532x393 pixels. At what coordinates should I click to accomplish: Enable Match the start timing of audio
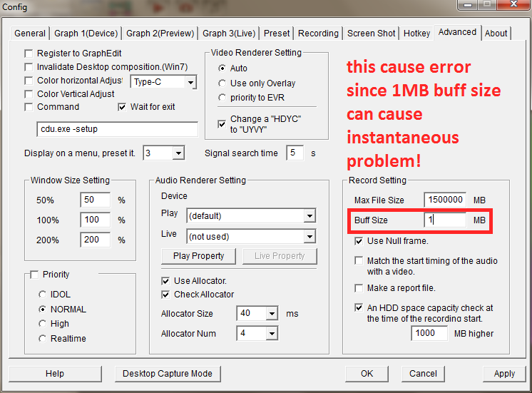[x=359, y=260]
